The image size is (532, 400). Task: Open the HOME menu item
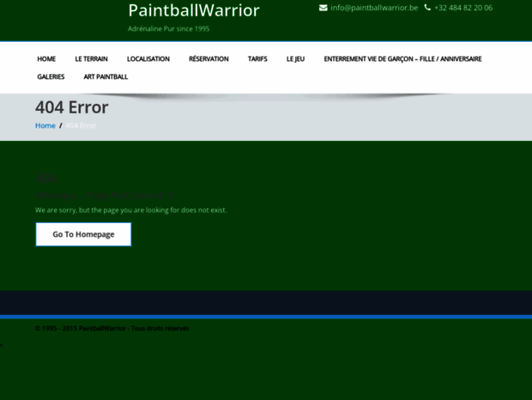pos(46,59)
